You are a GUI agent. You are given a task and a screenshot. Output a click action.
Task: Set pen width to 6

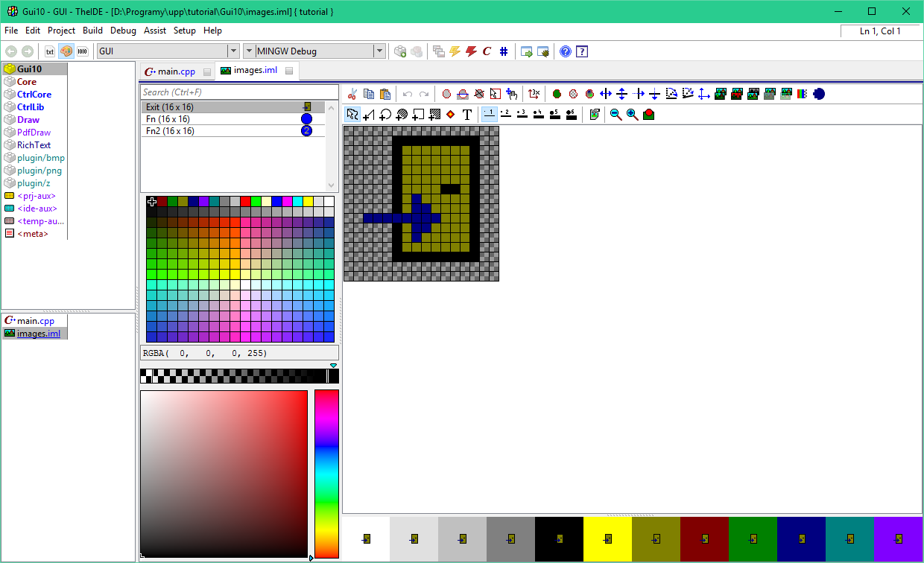pos(571,114)
